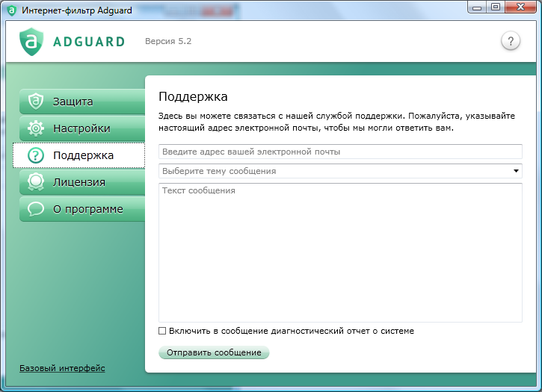The width and height of the screenshot is (542, 392).
Task: Click the window title Интернет-фильтр Adguard
Action: coord(77,10)
